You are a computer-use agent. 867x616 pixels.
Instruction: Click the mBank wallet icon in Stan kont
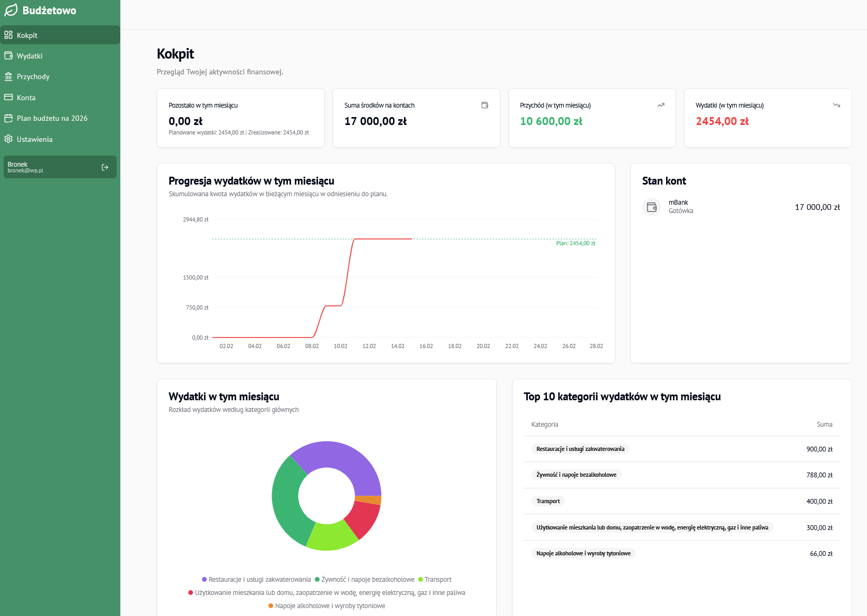[652, 207]
